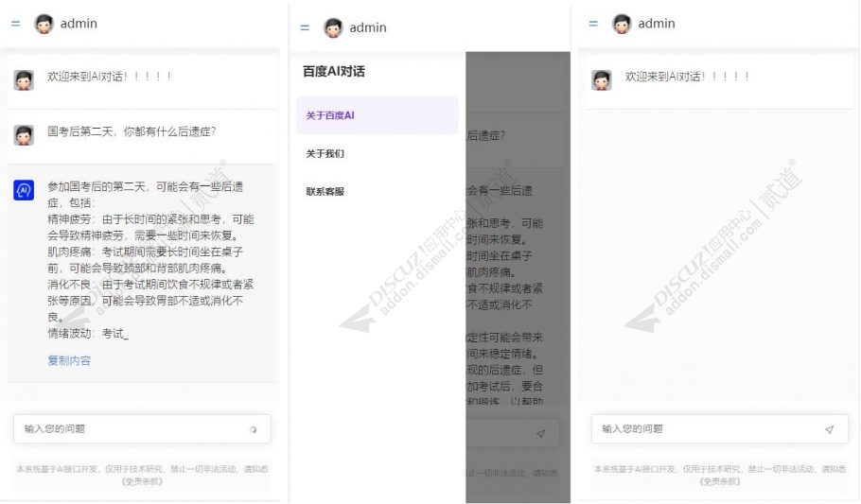Screen dimensions: 861x504
Task: Select 关于百度AI menu item
Action: pyautogui.click(x=378, y=115)
